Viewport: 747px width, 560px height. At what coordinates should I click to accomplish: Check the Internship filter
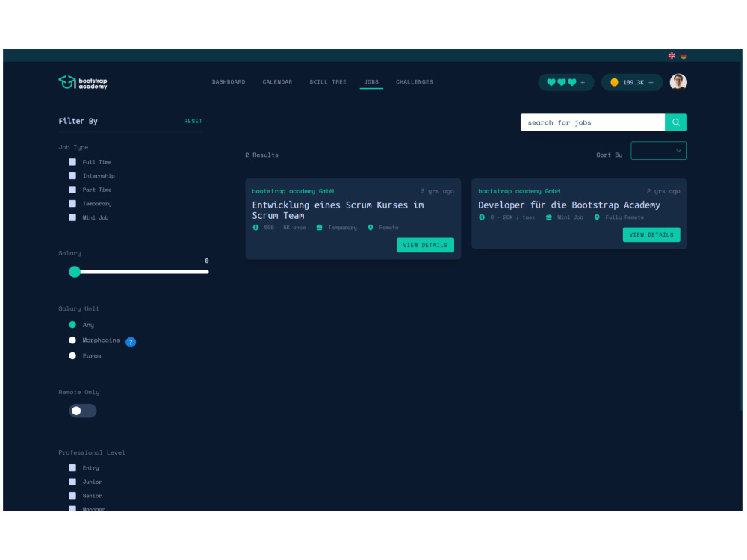72,175
